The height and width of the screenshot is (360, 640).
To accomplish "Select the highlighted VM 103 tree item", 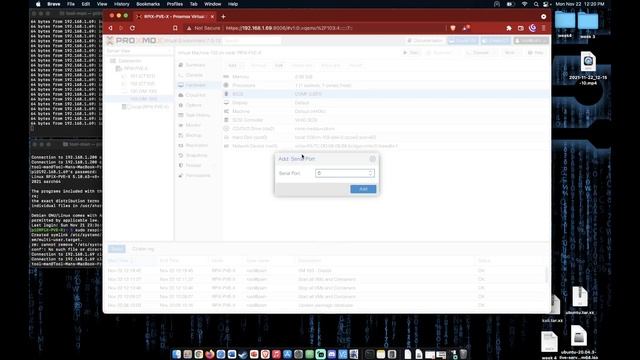I will point(139,99).
